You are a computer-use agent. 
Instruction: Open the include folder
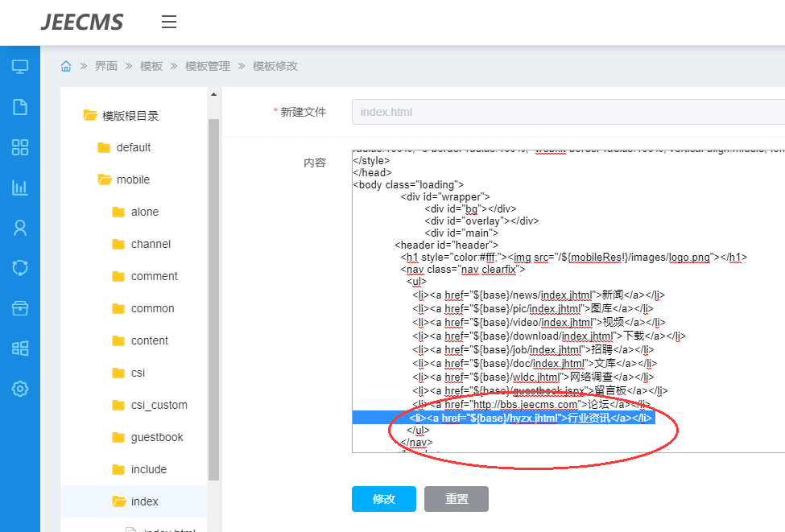pyautogui.click(x=149, y=469)
